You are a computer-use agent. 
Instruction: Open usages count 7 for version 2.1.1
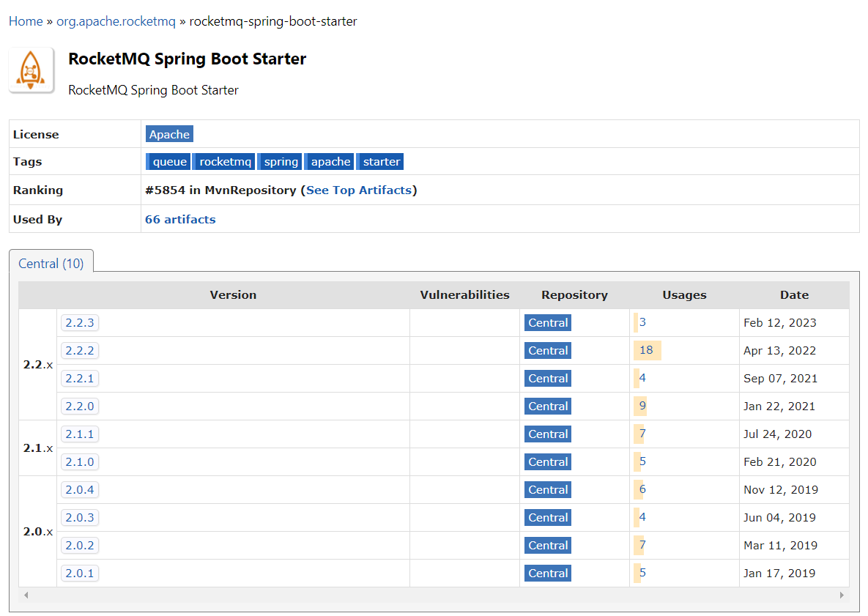[x=642, y=434]
